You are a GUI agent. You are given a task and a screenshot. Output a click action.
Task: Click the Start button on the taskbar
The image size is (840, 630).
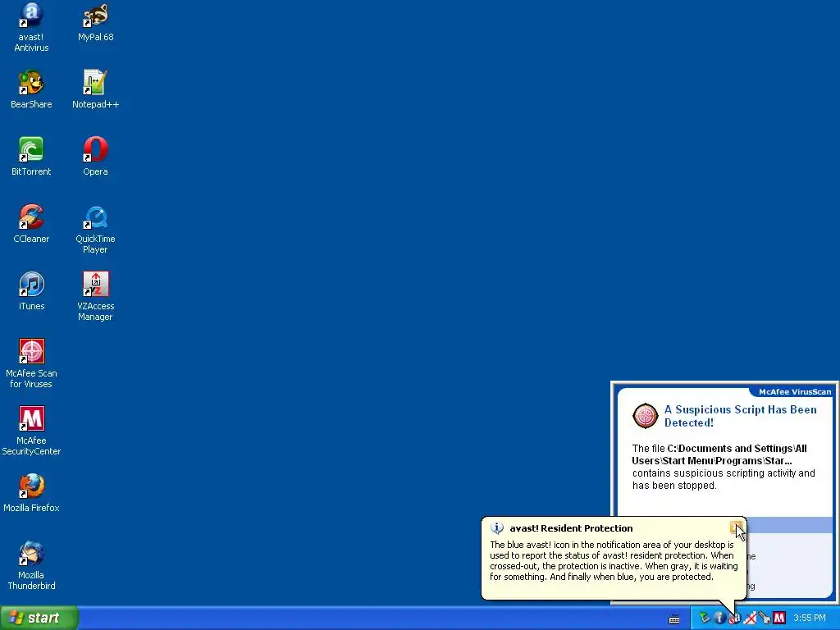(x=39, y=618)
